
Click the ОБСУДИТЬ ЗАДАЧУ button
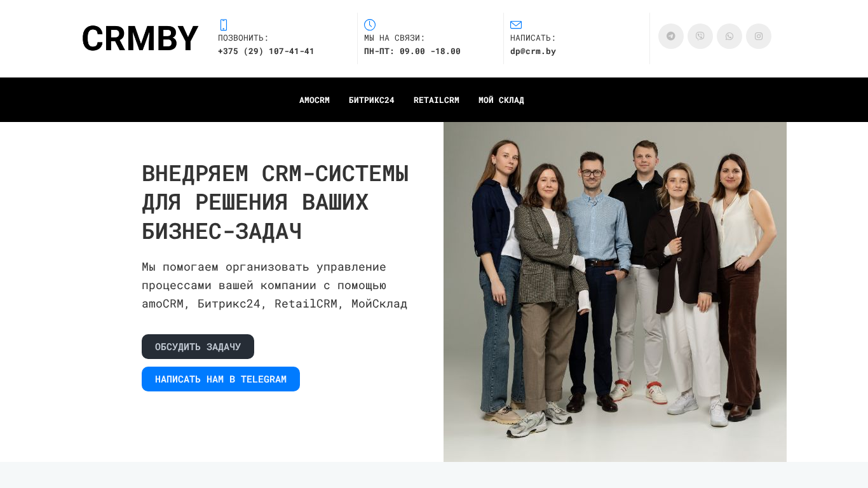pos(198,346)
